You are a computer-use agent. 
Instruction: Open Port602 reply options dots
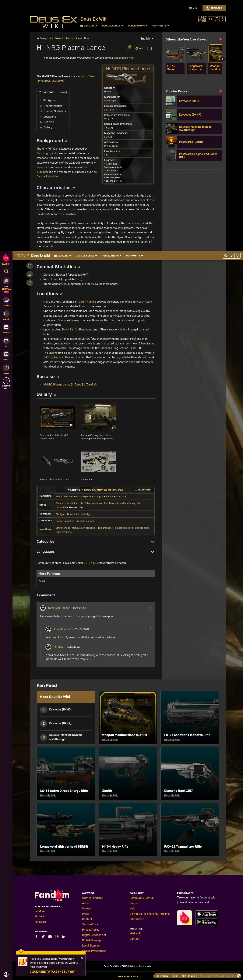[150, 646]
